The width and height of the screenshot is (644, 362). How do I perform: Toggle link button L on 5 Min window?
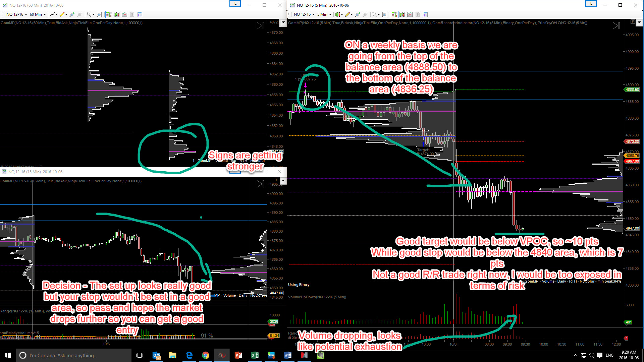coord(591,4)
